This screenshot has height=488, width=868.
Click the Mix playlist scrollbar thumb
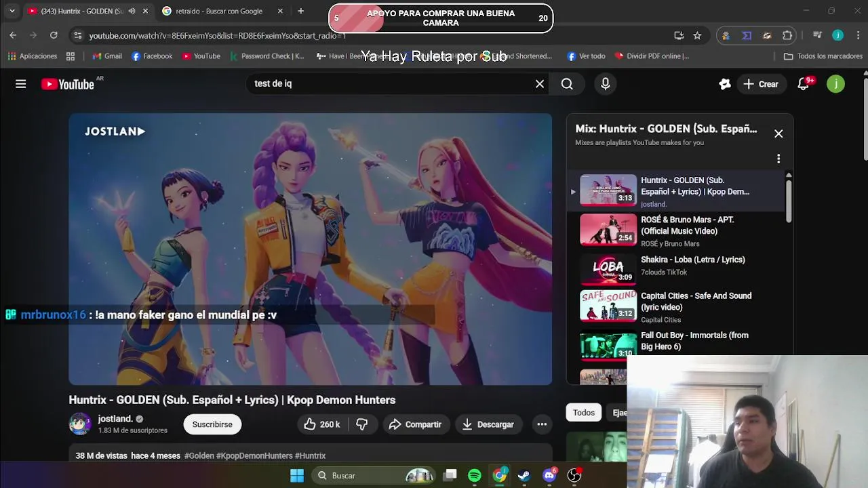(789, 200)
